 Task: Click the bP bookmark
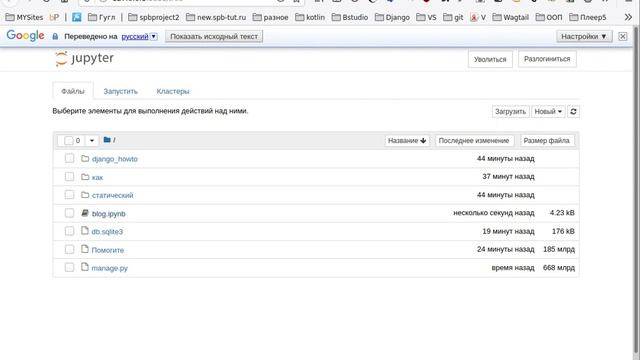point(54,17)
